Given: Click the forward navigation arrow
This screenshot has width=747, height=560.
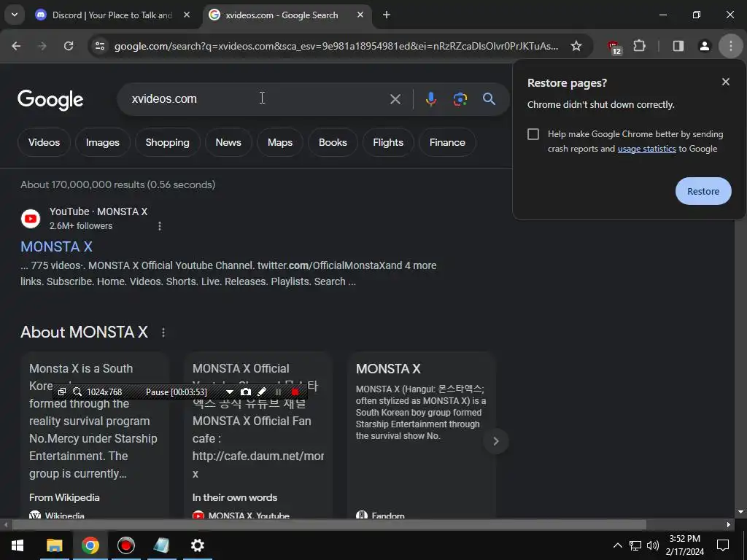Looking at the screenshot, I should 42,46.
